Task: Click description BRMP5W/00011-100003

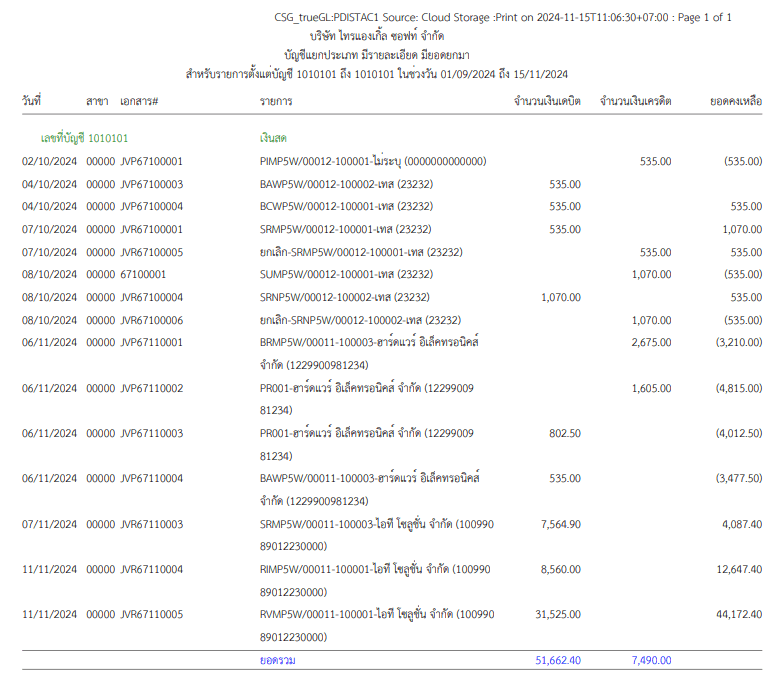Action: 316,342
